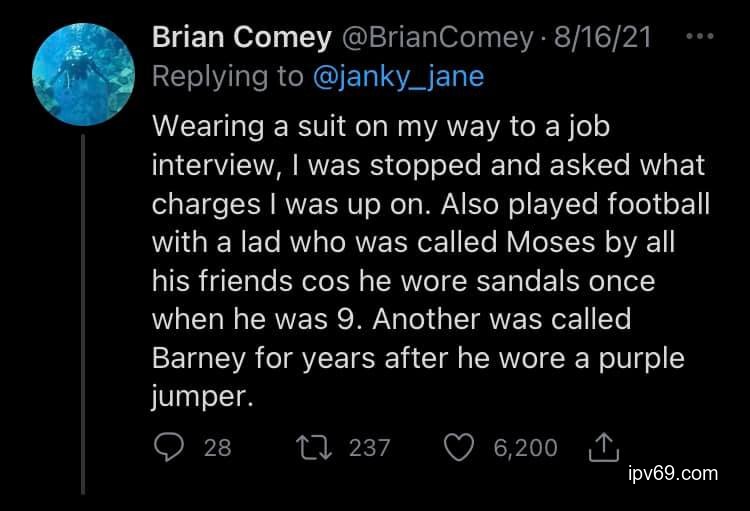The height and width of the screenshot is (511, 750).
Task: Open the reply speech bubble icon
Action: pyautogui.click(x=170, y=447)
